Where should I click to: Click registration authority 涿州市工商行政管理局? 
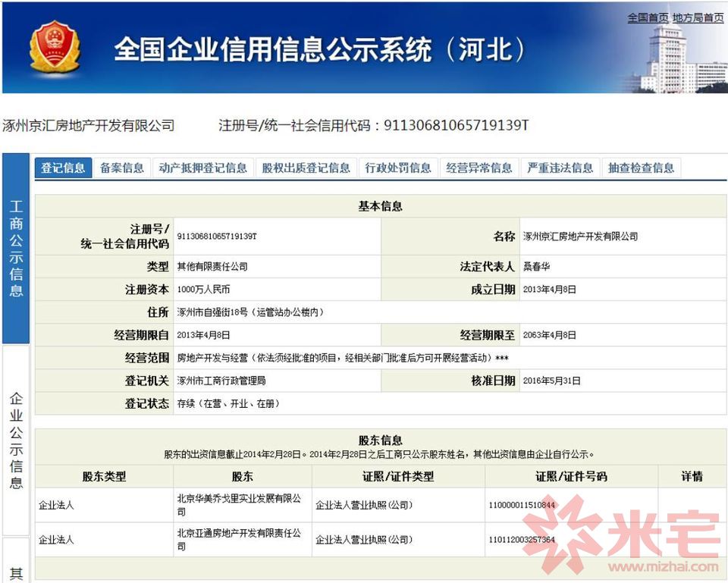pyautogui.click(x=221, y=381)
